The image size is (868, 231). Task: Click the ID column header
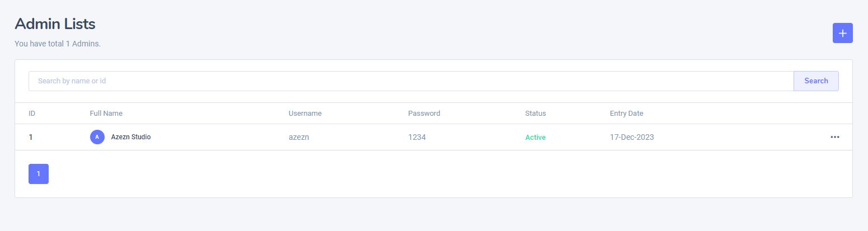tap(32, 114)
